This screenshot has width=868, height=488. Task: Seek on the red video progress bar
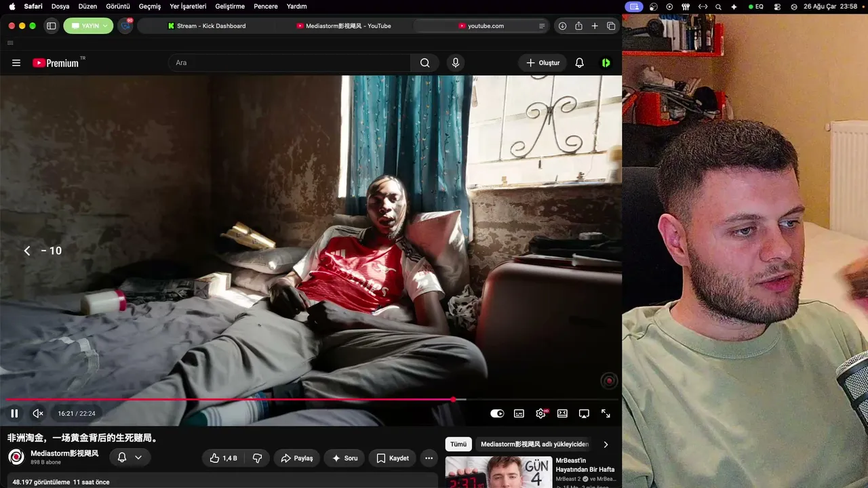[x=311, y=399]
